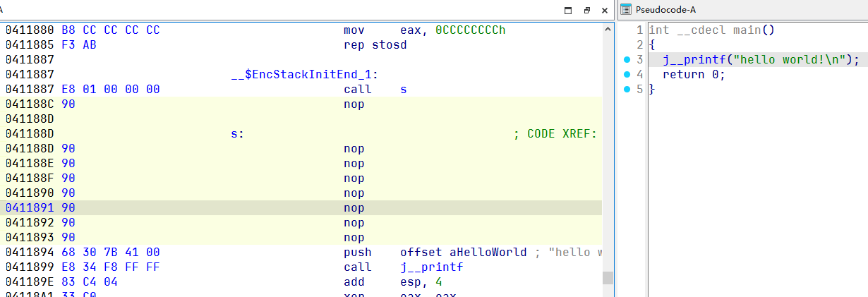Close the disassembly view panel
This screenshot has width=868, height=297.
pyautogui.click(x=605, y=11)
